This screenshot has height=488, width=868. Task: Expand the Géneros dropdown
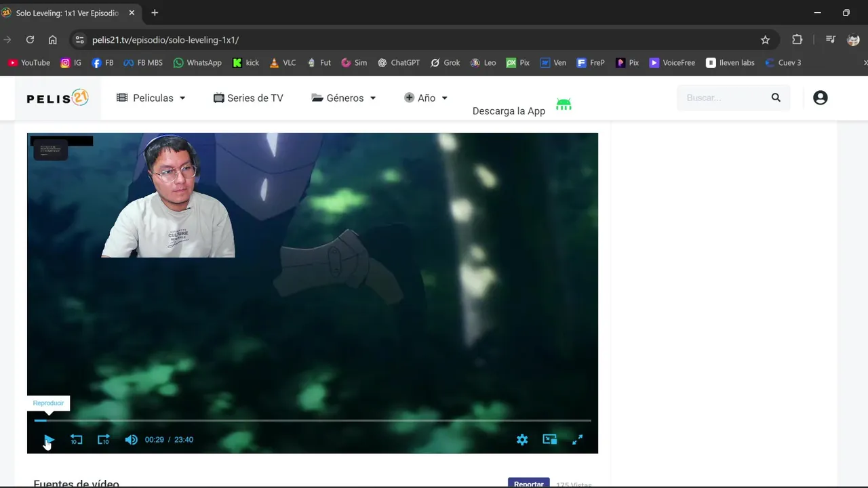click(x=344, y=98)
